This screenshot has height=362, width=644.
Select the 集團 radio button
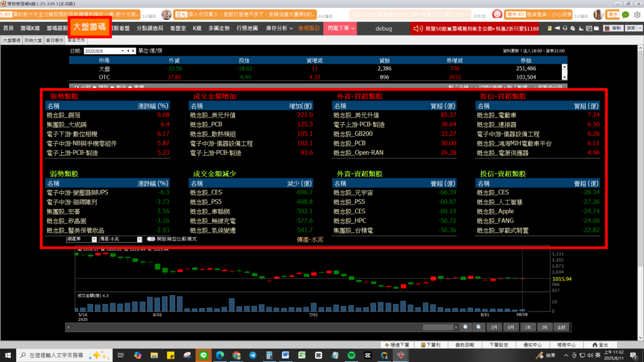tap(130, 87)
